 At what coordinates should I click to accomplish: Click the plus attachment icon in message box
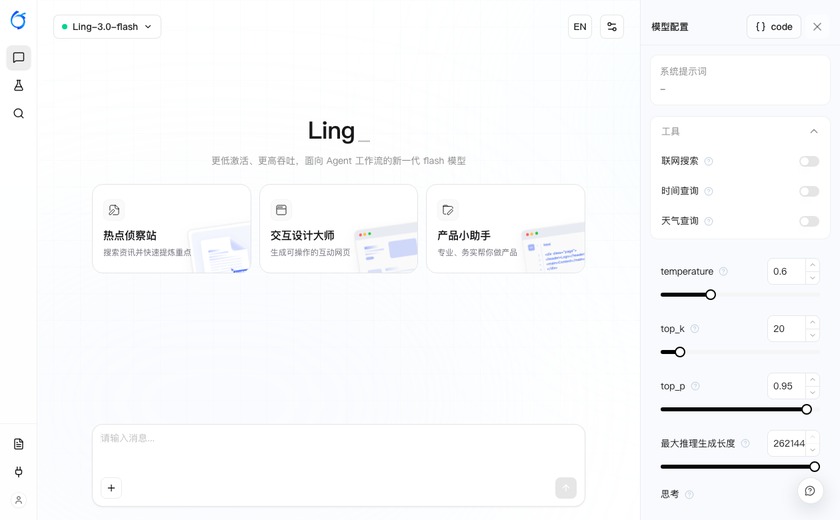[111, 488]
